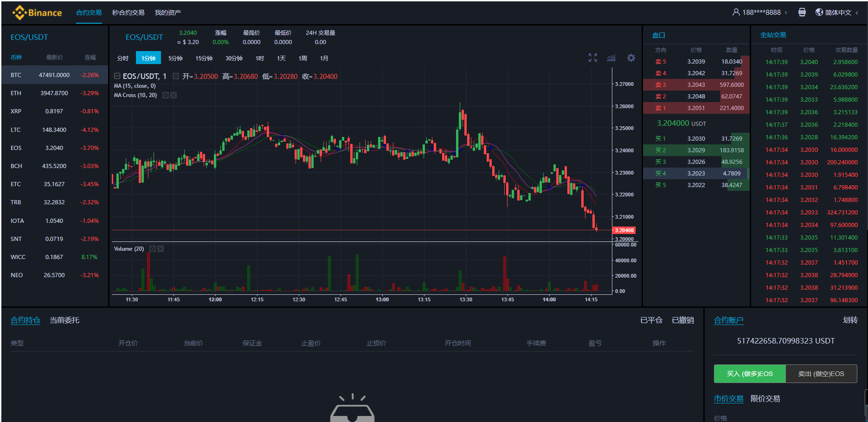Select the 1周 interval
Screen dimensions: 868x422
pyautogui.click(x=302, y=58)
